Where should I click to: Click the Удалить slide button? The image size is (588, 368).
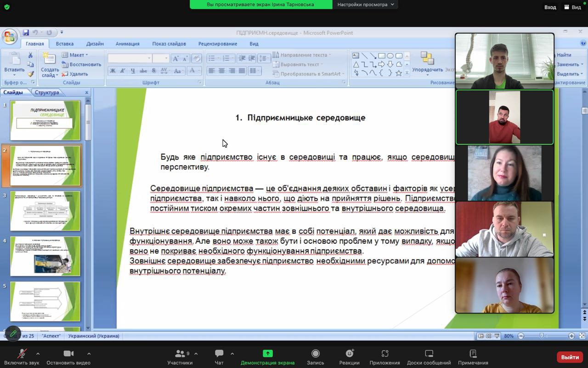pos(75,74)
